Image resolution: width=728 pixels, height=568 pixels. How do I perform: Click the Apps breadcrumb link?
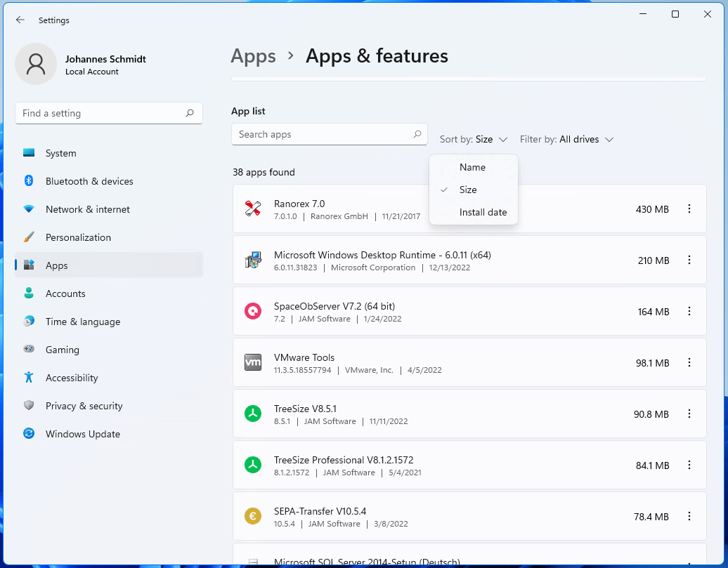pos(253,56)
